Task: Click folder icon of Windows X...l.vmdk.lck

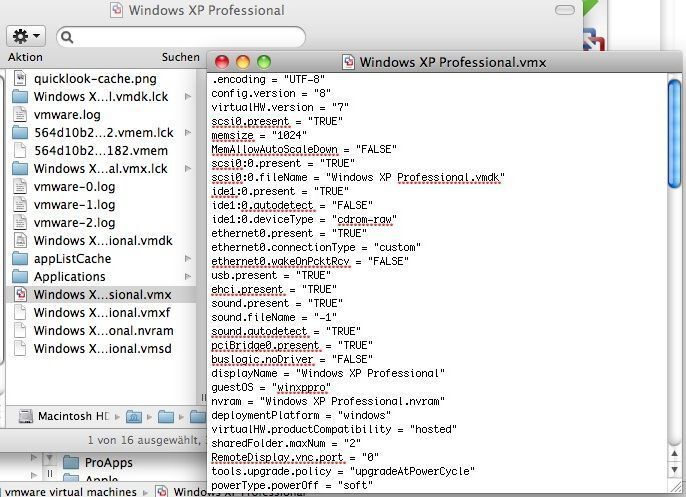Action: tap(20, 96)
